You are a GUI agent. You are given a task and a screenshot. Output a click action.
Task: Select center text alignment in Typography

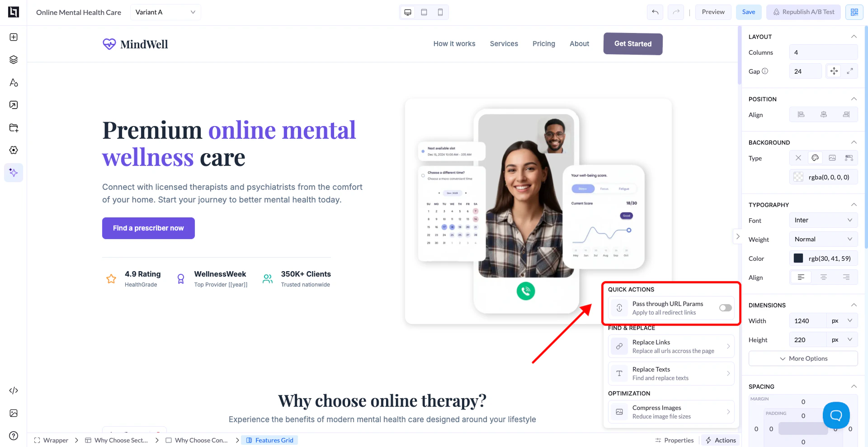point(824,277)
